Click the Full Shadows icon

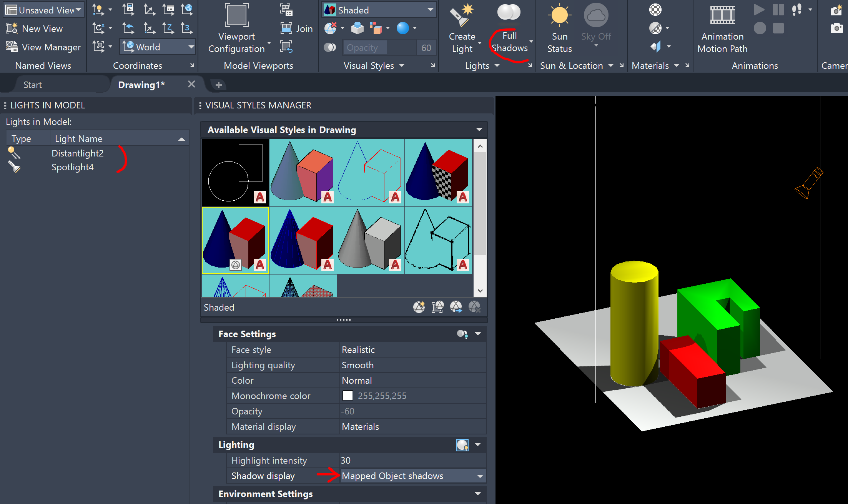click(509, 13)
